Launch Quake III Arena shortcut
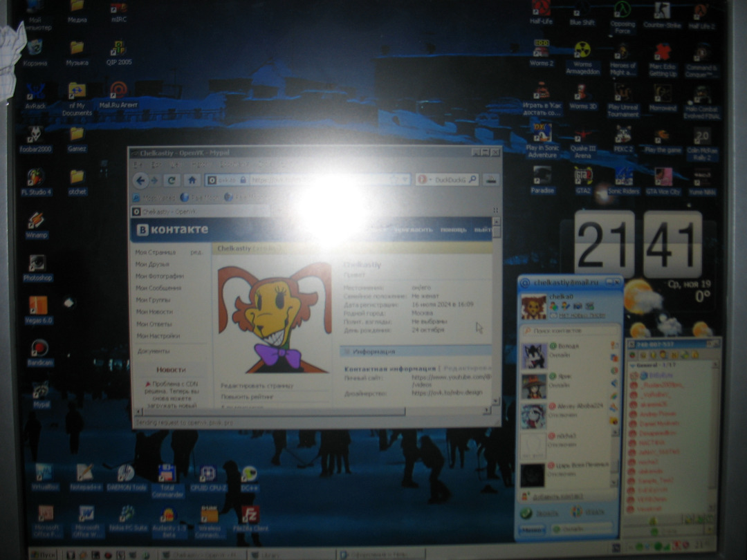 [582, 143]
